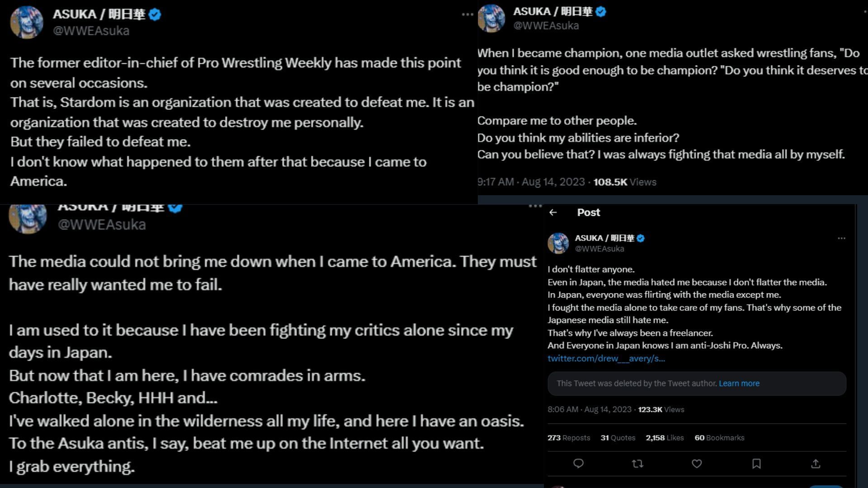The image size is (868, 488).
Task: Click the share icon under the post
Action: (816, 464)
